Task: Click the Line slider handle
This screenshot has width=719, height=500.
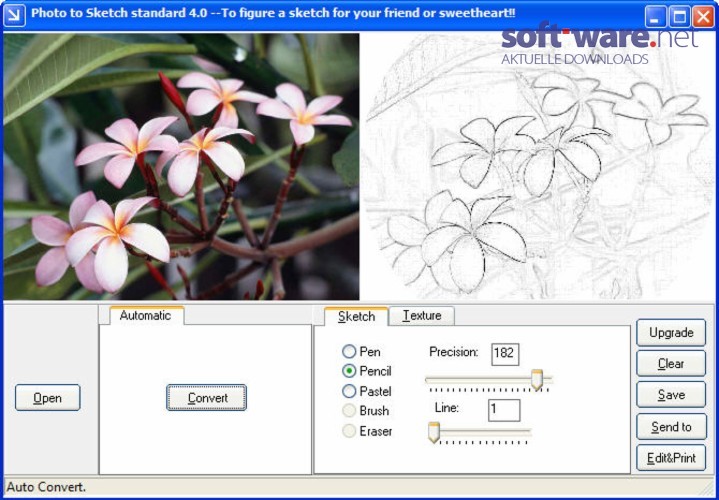Action: 434,433
